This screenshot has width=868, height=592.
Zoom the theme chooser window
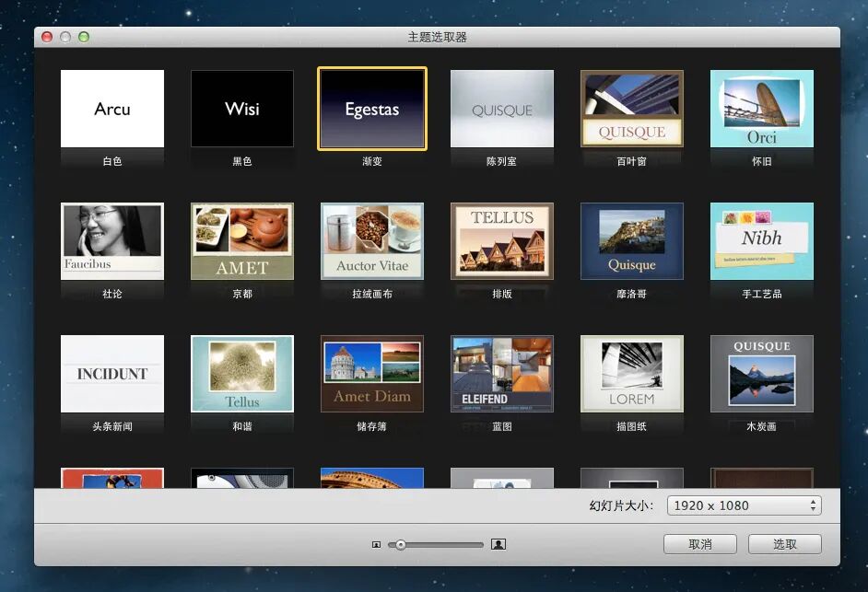tap(84, 37)
